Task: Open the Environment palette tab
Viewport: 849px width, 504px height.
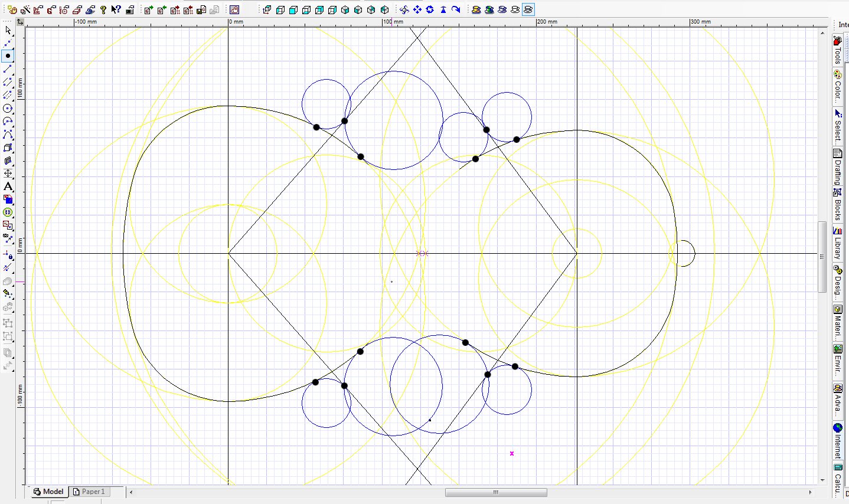Action: tap(838, 361)
